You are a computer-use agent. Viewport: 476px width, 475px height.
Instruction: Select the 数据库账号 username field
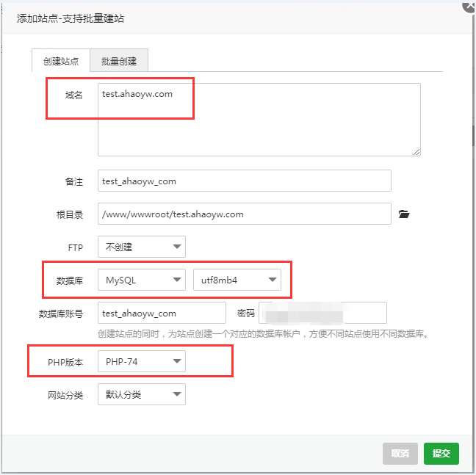(x=162, y=313)
